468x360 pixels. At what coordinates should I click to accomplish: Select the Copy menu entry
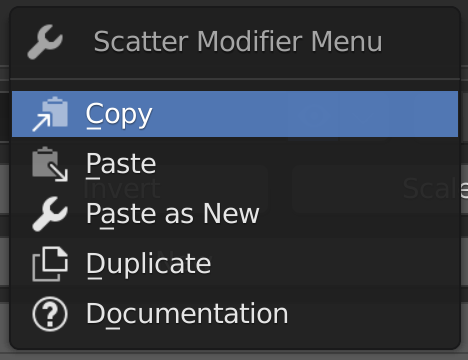coord(235,114)
